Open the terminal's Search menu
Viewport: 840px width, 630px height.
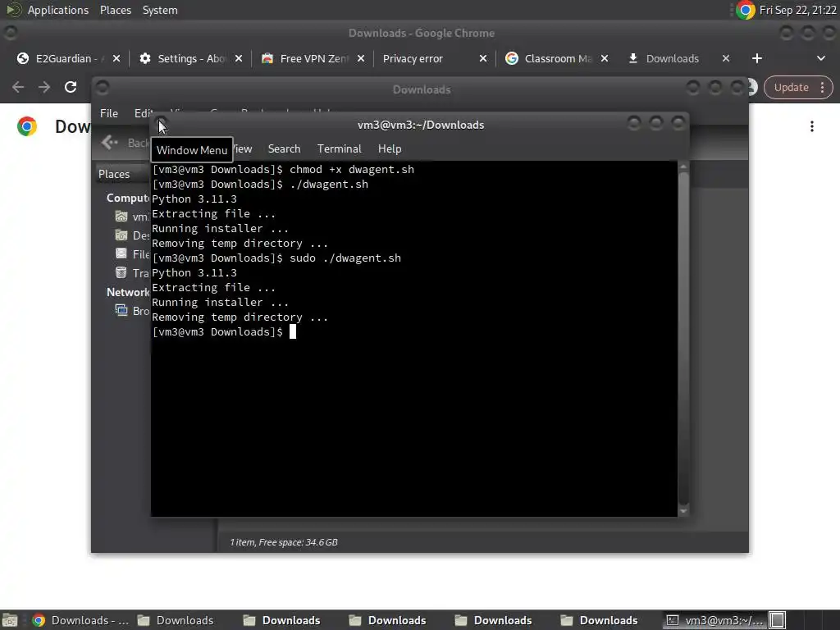tap(284, 149)
